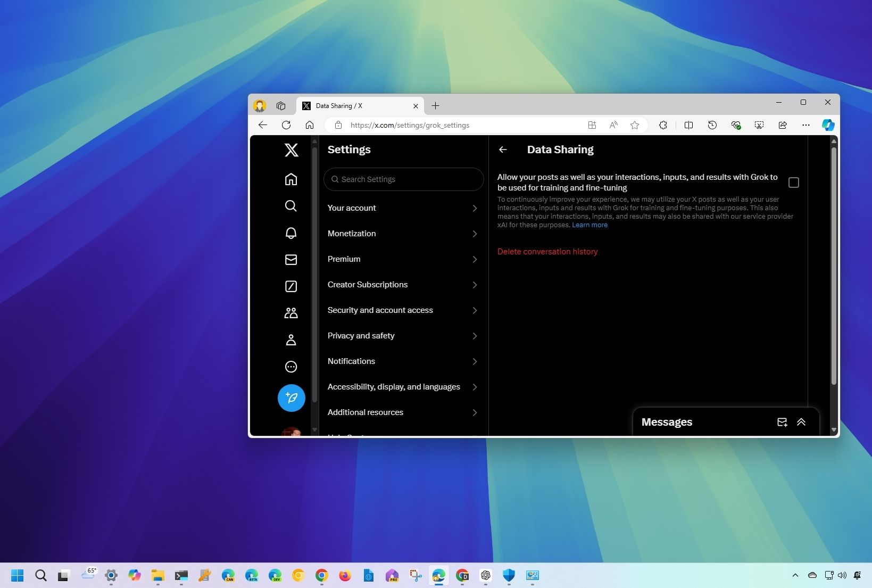Viewport: 872px width, 588px height.
Task: Enable the Grok training data checkbox
Action: coord(793,183)
